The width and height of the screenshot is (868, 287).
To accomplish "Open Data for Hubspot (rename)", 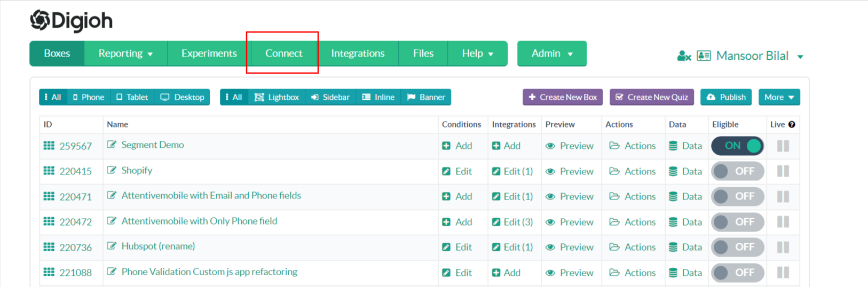I will coord(685,247).
